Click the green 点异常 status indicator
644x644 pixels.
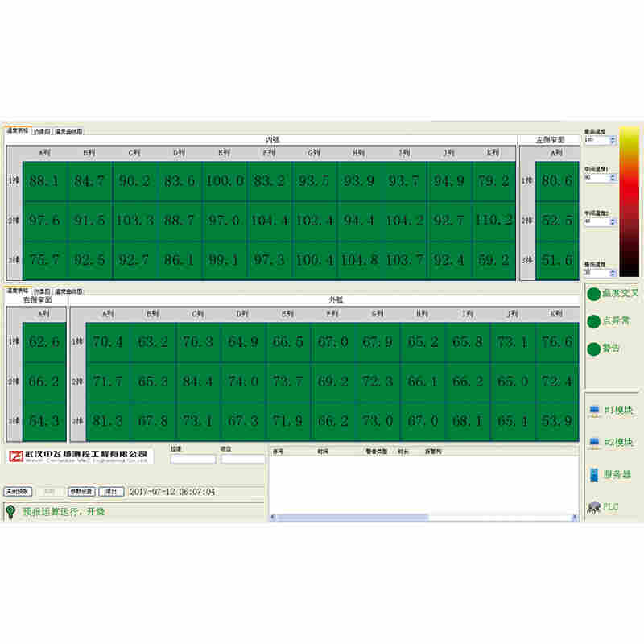[593, 321]
